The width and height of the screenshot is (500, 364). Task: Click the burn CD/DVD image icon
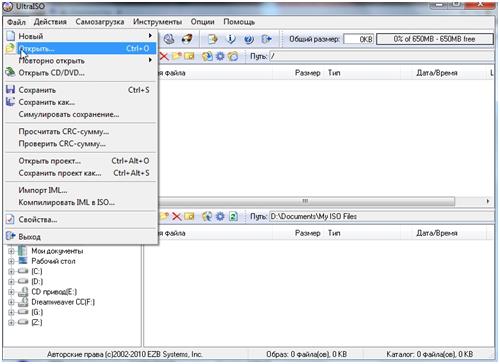187,39
